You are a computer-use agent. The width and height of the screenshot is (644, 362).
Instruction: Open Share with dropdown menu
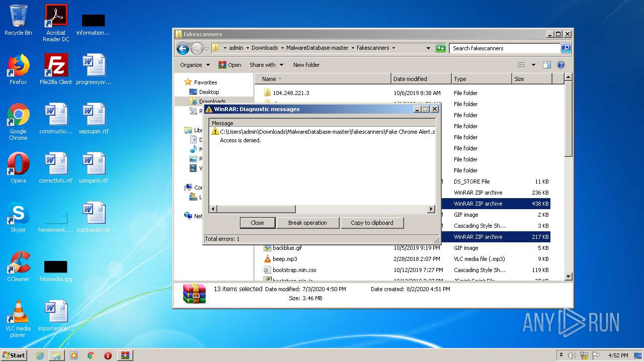[x=266, y=65]
